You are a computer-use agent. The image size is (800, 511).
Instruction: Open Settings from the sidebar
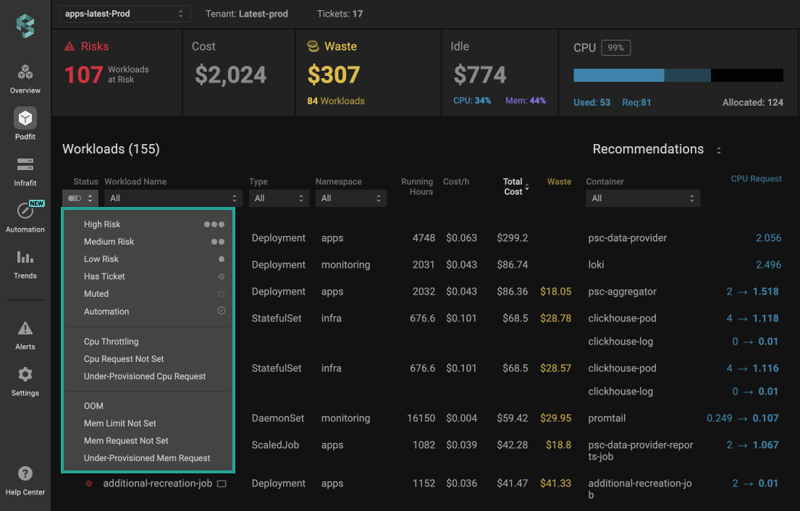click(x=25, y=381)
